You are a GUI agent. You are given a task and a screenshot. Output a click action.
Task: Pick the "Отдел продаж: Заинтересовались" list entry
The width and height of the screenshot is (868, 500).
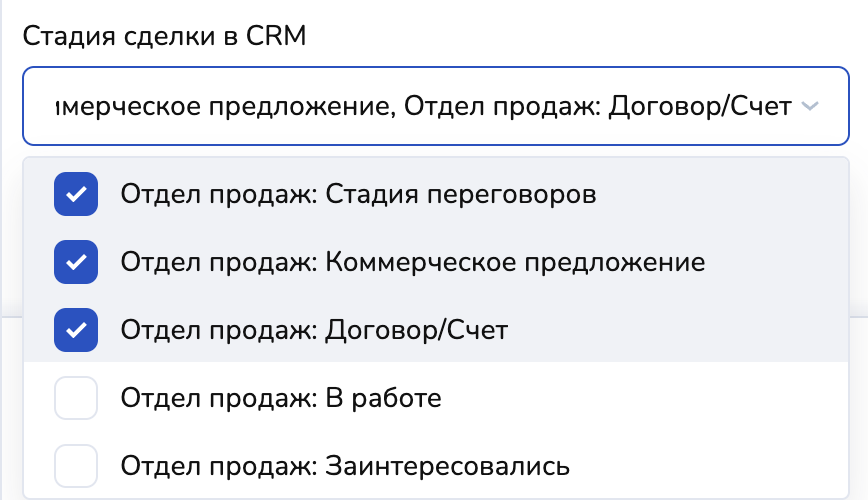click(x=345, y=466)
